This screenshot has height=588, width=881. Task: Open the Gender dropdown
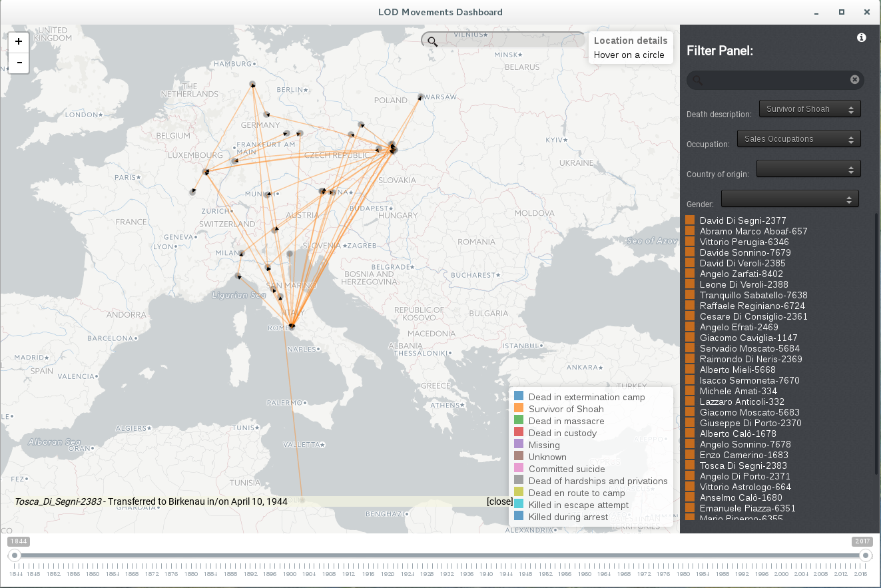point(790,198)
